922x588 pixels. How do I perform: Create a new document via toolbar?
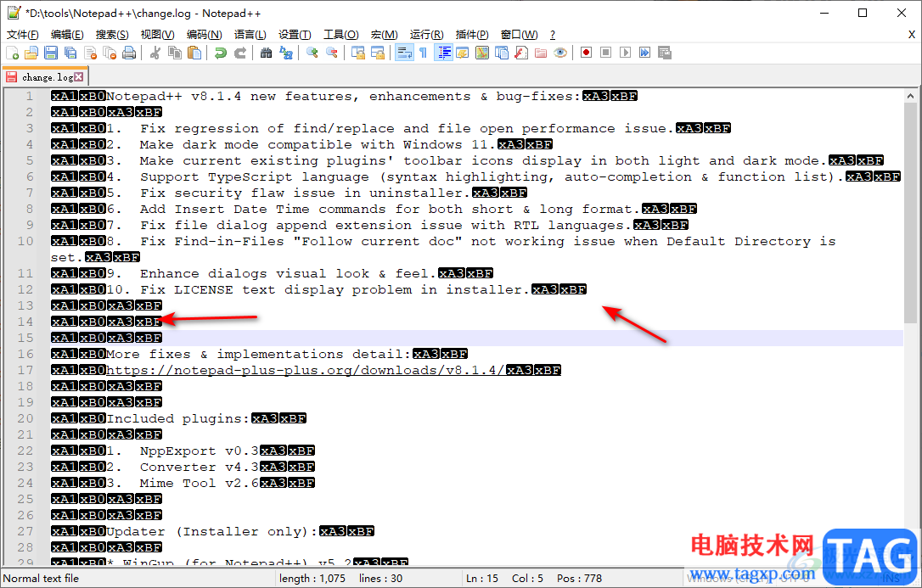coord(13,53)
